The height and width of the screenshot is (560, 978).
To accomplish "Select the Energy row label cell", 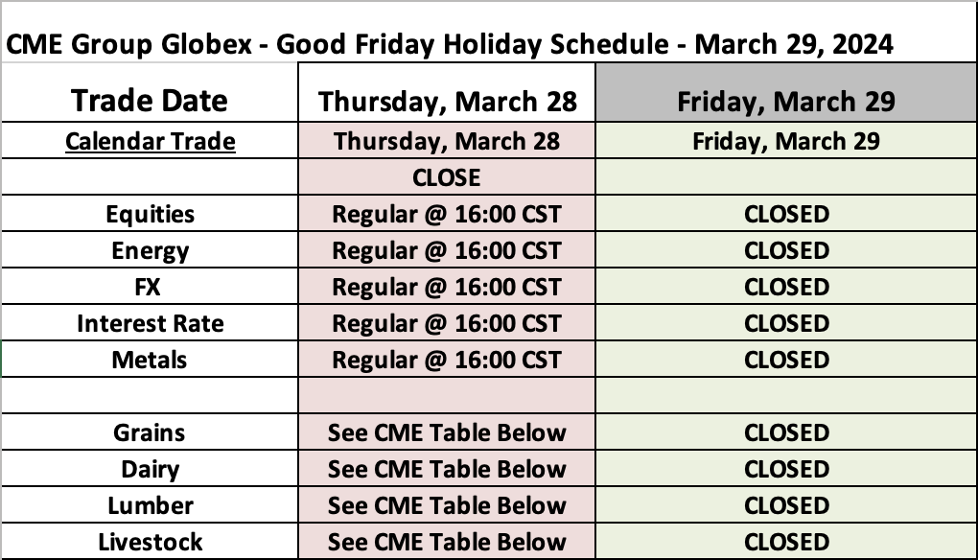I will (x=150, y=251).
